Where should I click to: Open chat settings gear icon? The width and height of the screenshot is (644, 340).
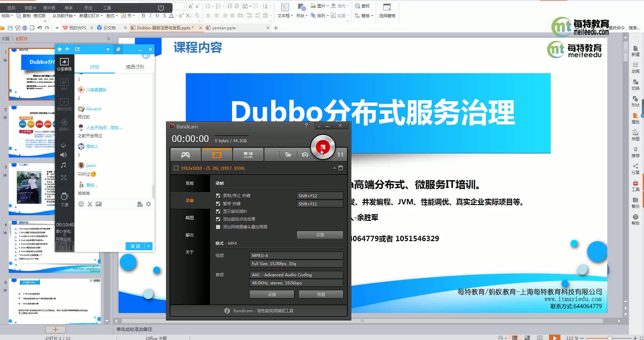click(x=149, y=204)
